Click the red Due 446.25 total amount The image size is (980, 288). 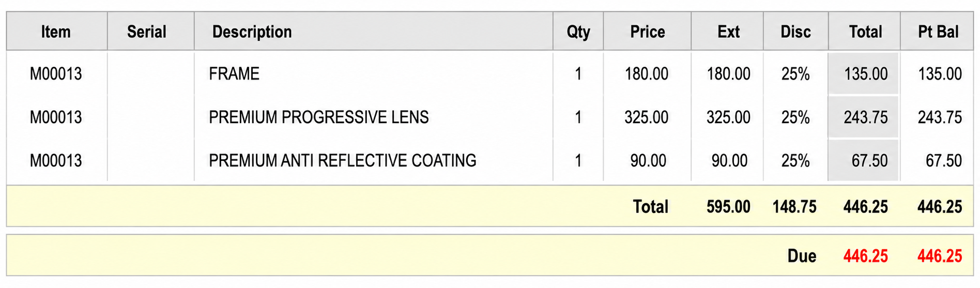[866, 256]
